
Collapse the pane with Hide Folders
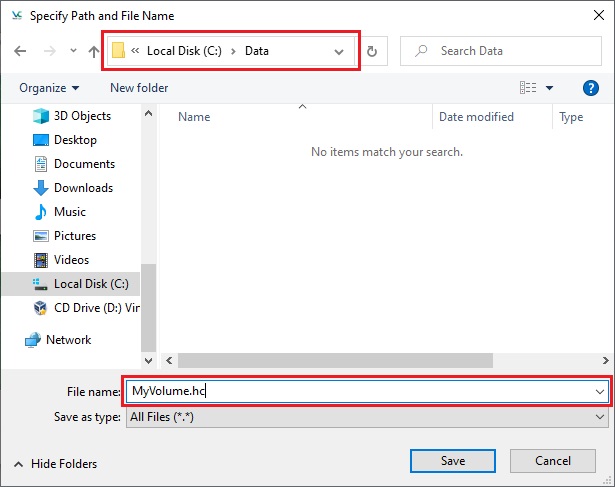55,464
